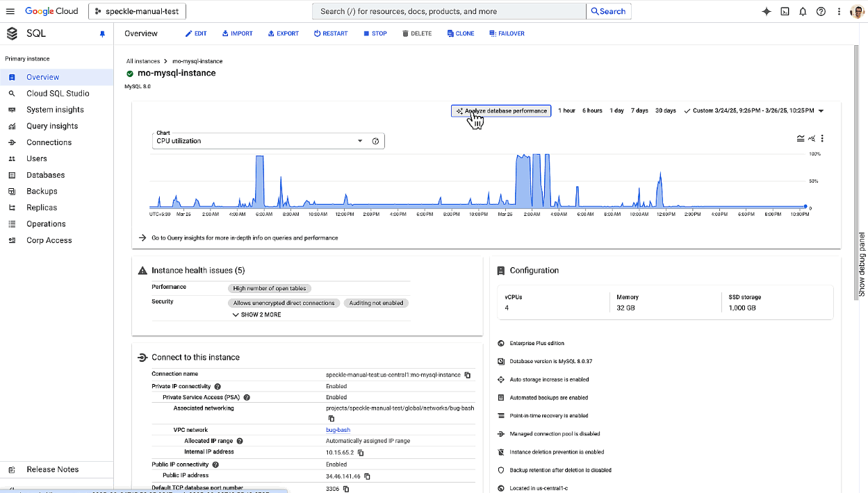
Task: Open Allocated IP range help icon
Action: [x=240, y=441]
